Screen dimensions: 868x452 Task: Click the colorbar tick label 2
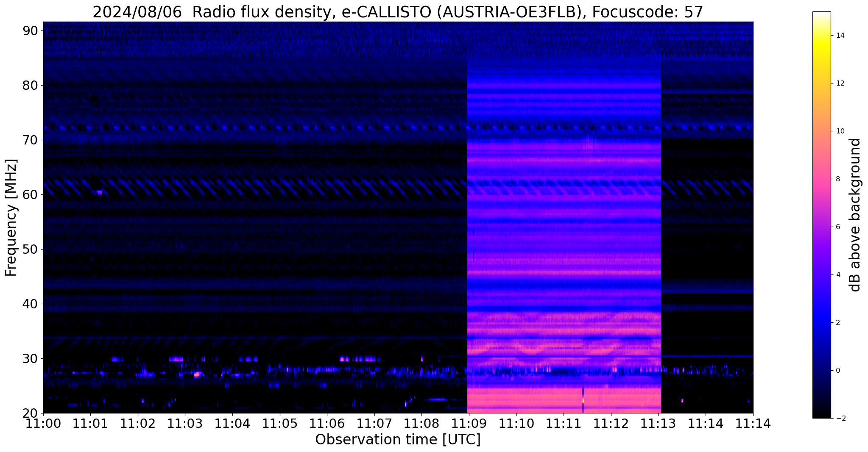click(838, 323)
